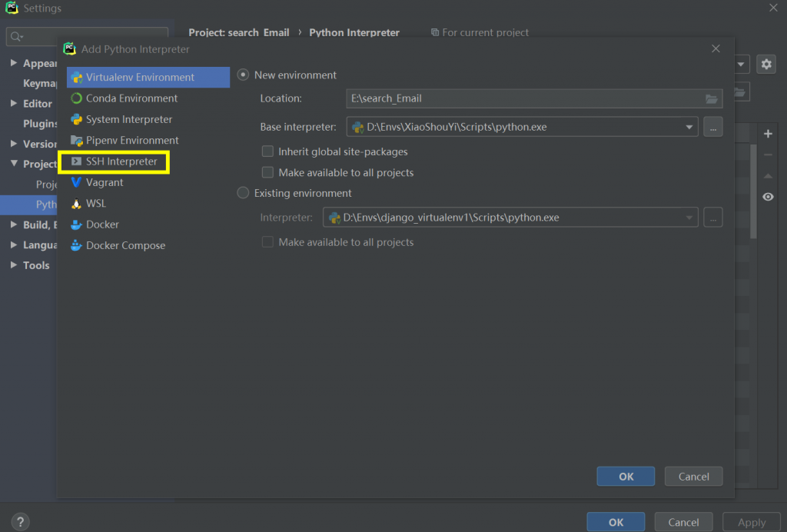Select Existing environment radio button
Image resolution: width=787 pixels, height=532 pixels.
point(243,193)
